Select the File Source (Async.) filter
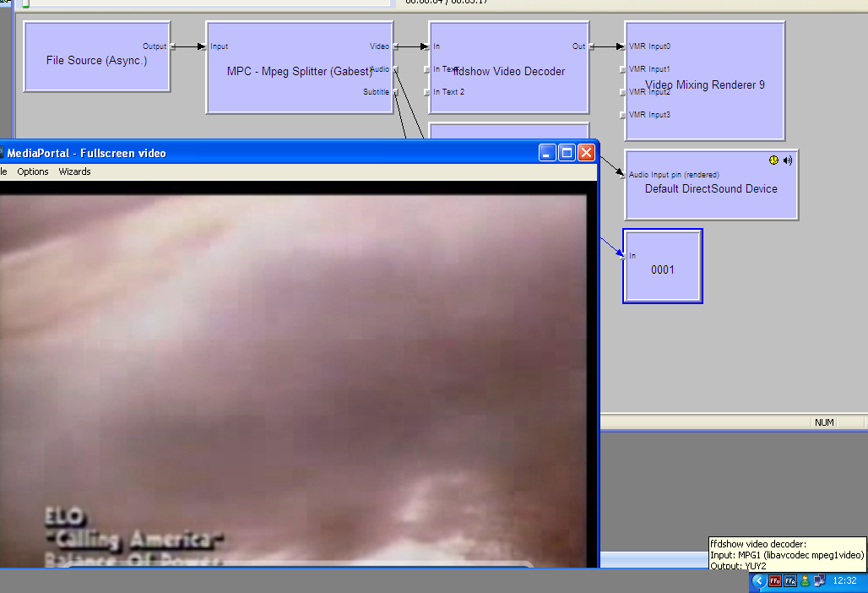 [x=97, y=57]
